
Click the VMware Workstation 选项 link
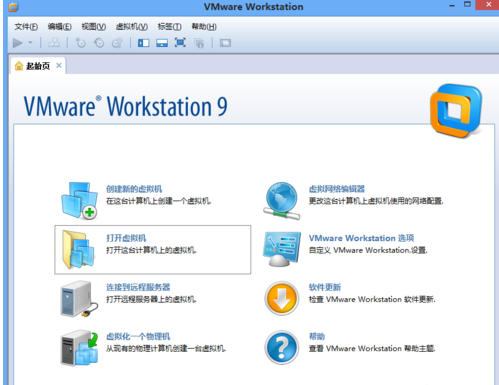[x=361, y=238]
